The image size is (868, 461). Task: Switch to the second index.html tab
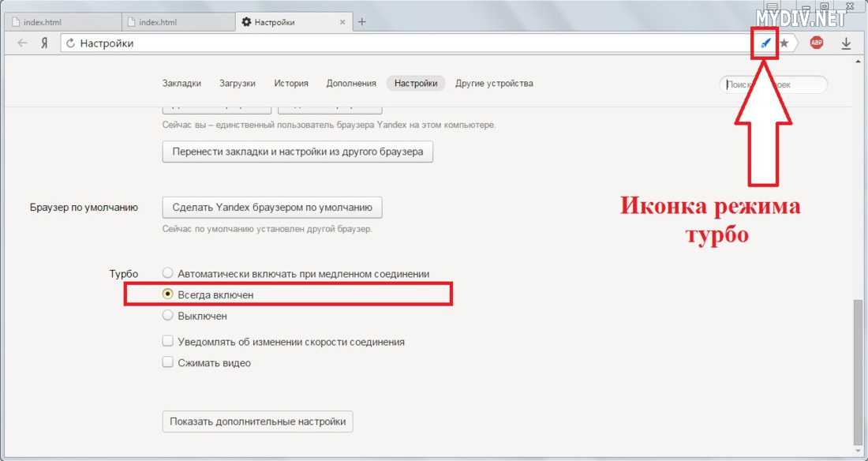coord(178,22)
